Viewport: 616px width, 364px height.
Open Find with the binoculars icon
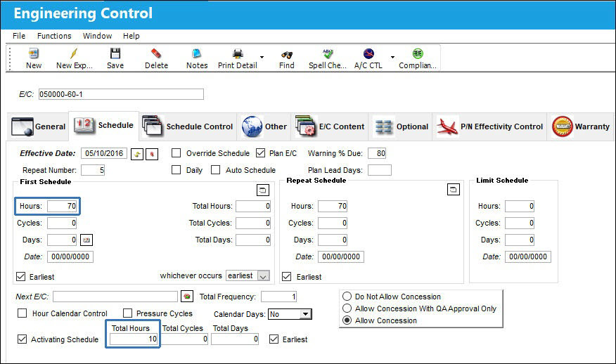286,55
